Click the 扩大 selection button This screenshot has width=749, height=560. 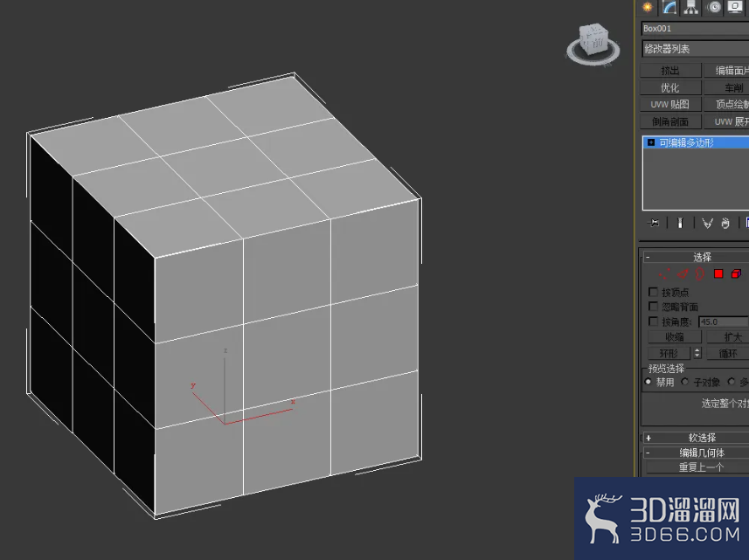pyautogui.click(x=727, y=337)
